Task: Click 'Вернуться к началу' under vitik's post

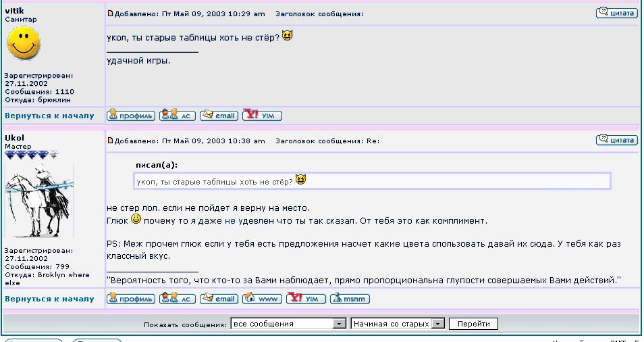Action: (x=49, y=116)
